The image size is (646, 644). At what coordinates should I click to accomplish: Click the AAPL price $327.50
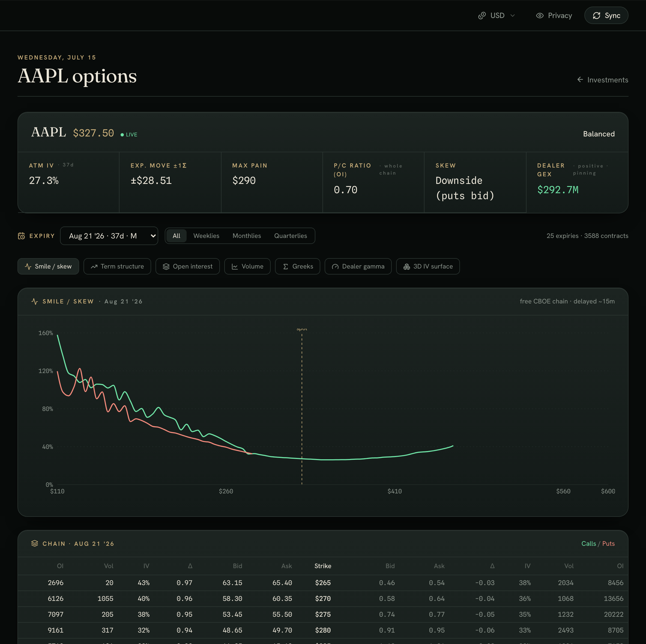[x=94, y=133]
